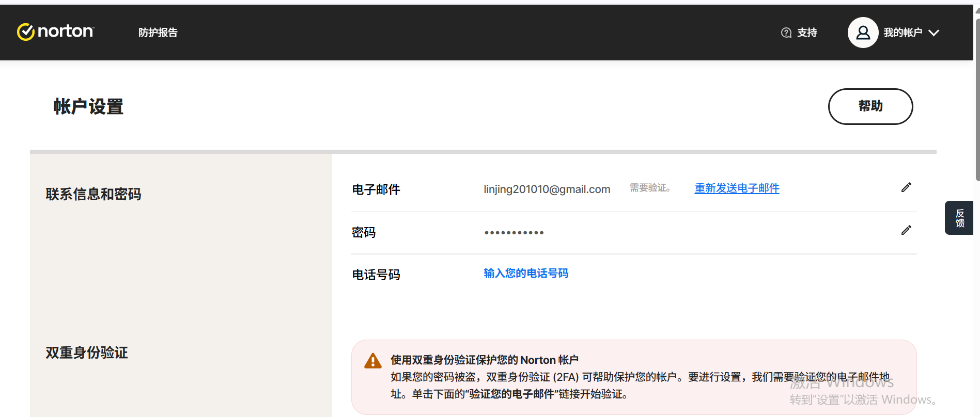Click the Norton logo
This screenshot has width=980, height=417.
click(55, 32)
